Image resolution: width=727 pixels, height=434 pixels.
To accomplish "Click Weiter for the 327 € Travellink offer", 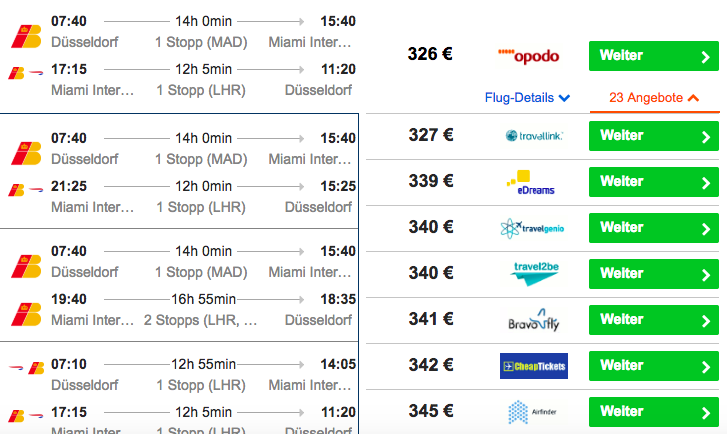I will (654, 136).
